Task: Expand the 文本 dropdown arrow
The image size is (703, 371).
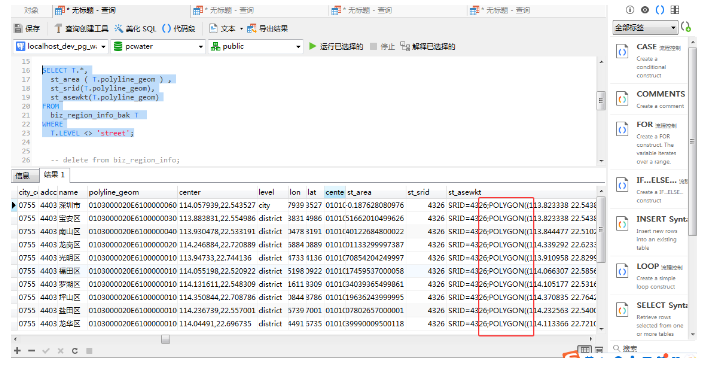Action: 241,29
